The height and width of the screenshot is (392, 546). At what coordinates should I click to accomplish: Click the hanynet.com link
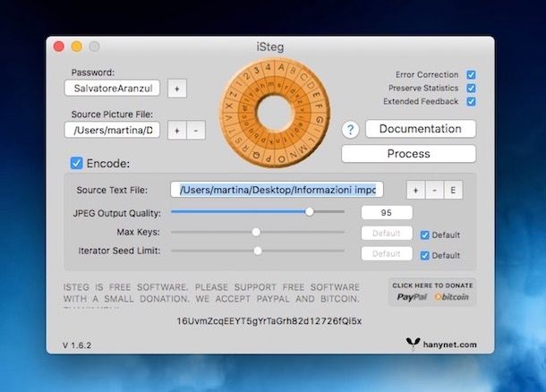pyautogui.click(x=449, y=345)
